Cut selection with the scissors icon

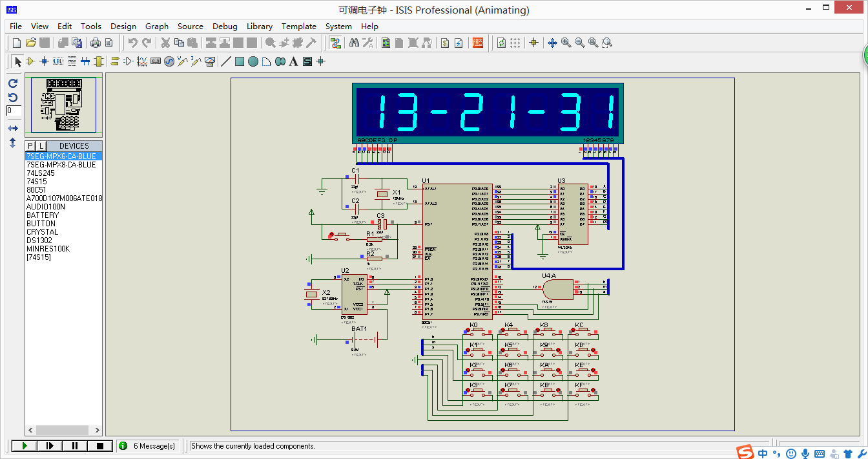[165, 43]
